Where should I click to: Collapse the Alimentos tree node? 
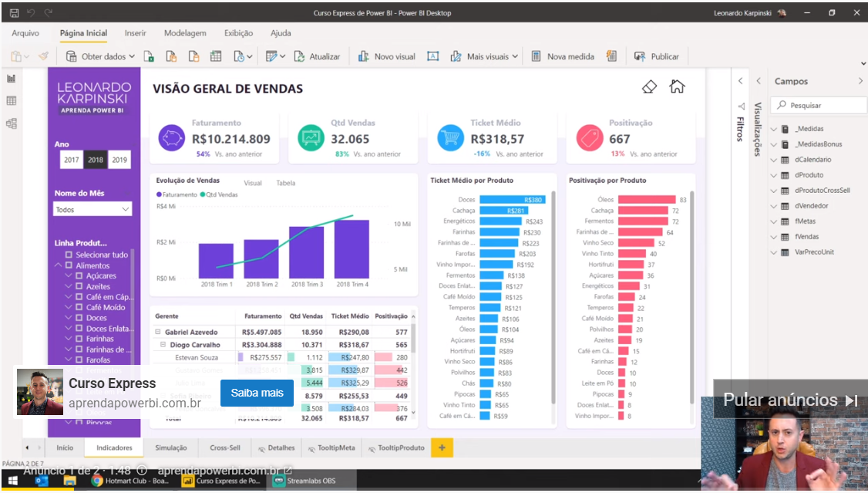58,265
